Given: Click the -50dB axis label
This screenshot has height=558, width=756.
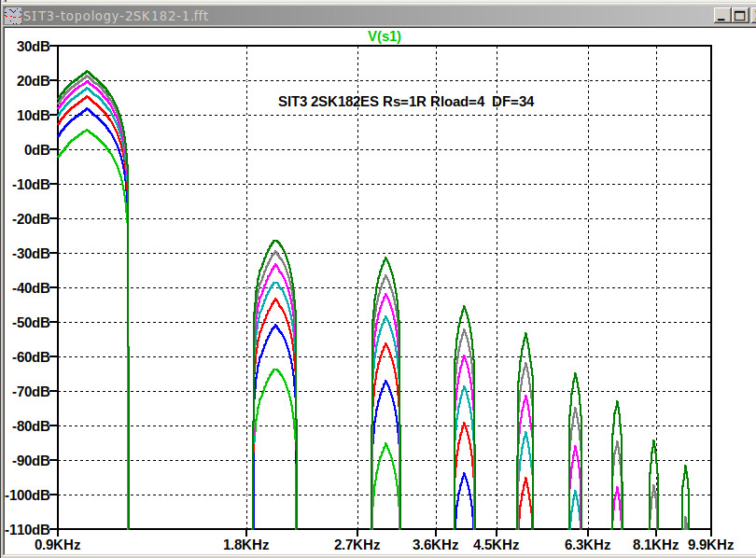Looking at the screenshot, I should tap(32, 323).
